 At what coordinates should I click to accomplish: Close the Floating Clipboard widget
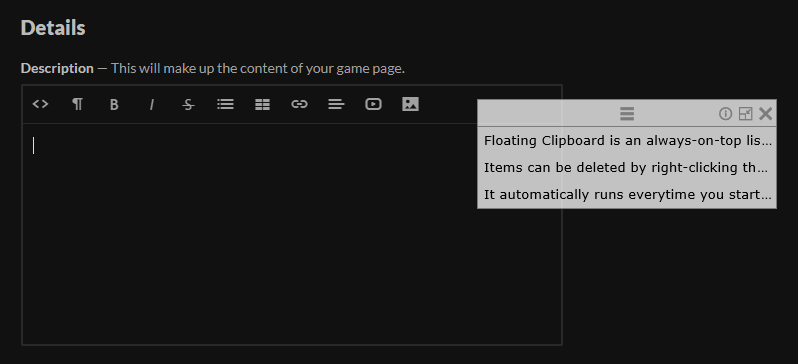coord(765,114)
